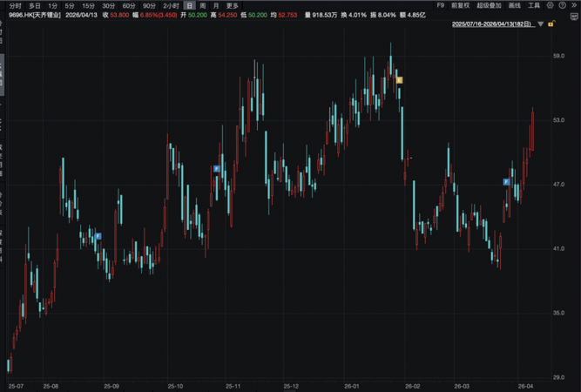Select the 30分 timeframe tab
This screenshot has height=392, width=581.
[108, 5]
